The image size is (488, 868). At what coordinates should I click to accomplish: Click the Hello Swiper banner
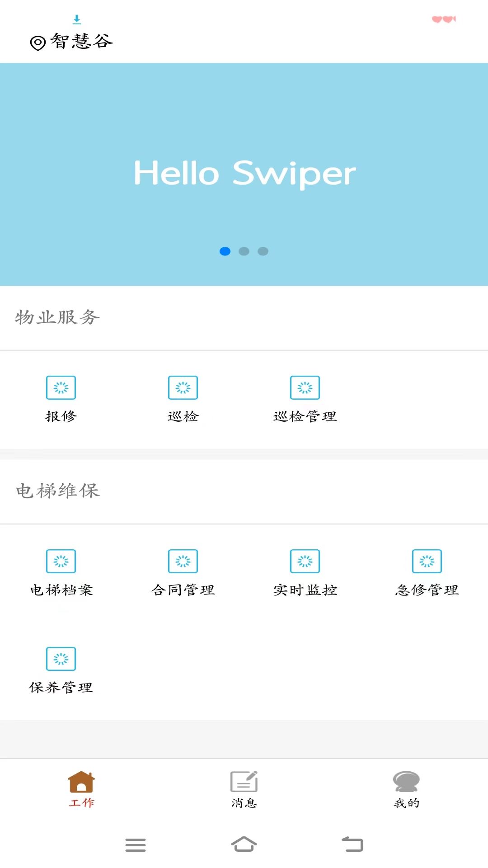(x=244, y=174)
